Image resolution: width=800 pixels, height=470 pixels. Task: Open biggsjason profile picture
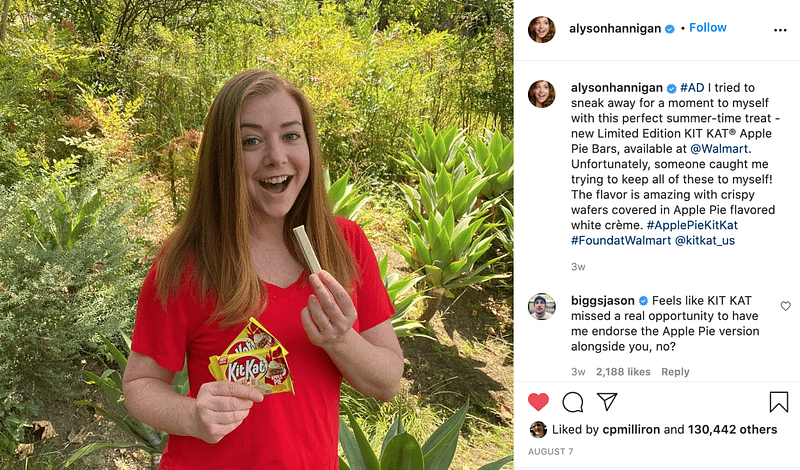coord(541,307)
